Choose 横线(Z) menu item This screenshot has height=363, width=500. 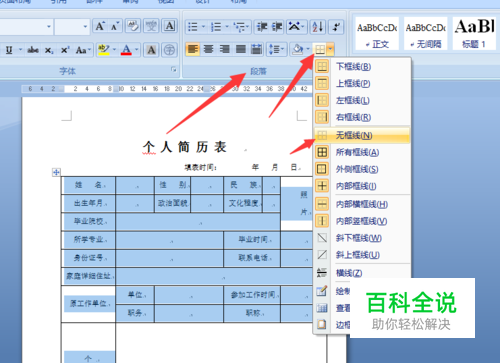tap(362, 273)
